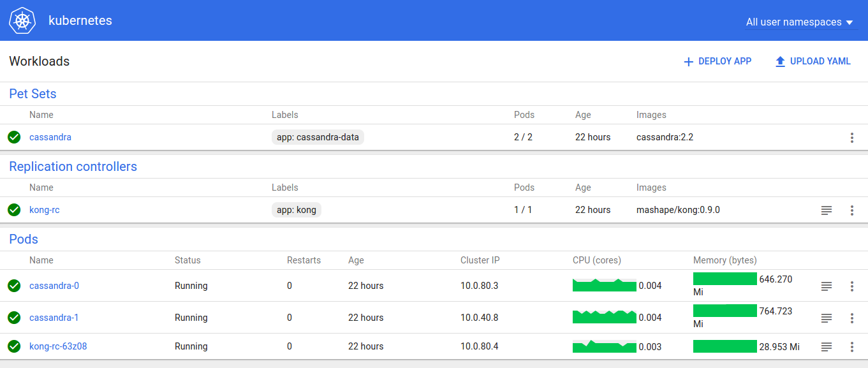
Task: Click green status checkmark for cassandra pet set
Action: [x=14, y=137]
